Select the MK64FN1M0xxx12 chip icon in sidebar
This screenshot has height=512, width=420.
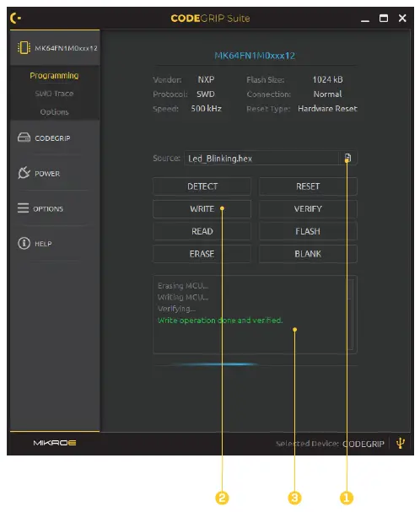24,48
